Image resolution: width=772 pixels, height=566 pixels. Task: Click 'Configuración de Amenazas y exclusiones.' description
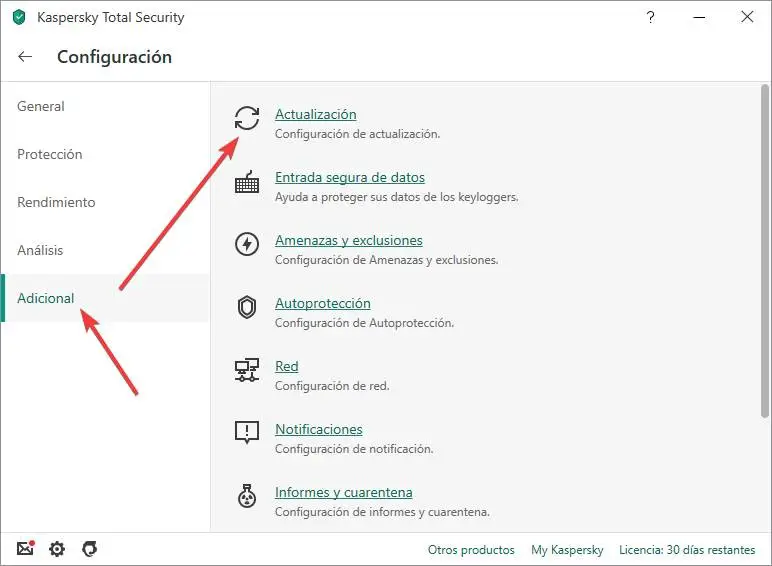(386, 260)
